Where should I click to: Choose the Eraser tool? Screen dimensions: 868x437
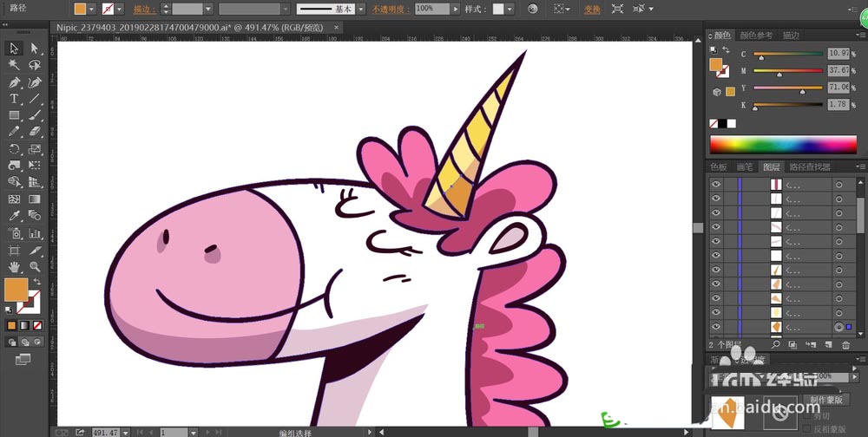tap(35, 132)
